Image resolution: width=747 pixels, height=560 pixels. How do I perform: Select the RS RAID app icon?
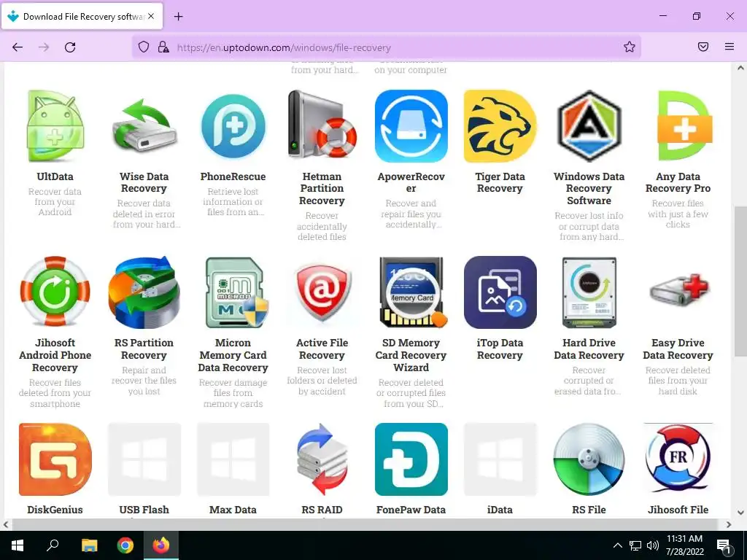[x=322, y=459]
